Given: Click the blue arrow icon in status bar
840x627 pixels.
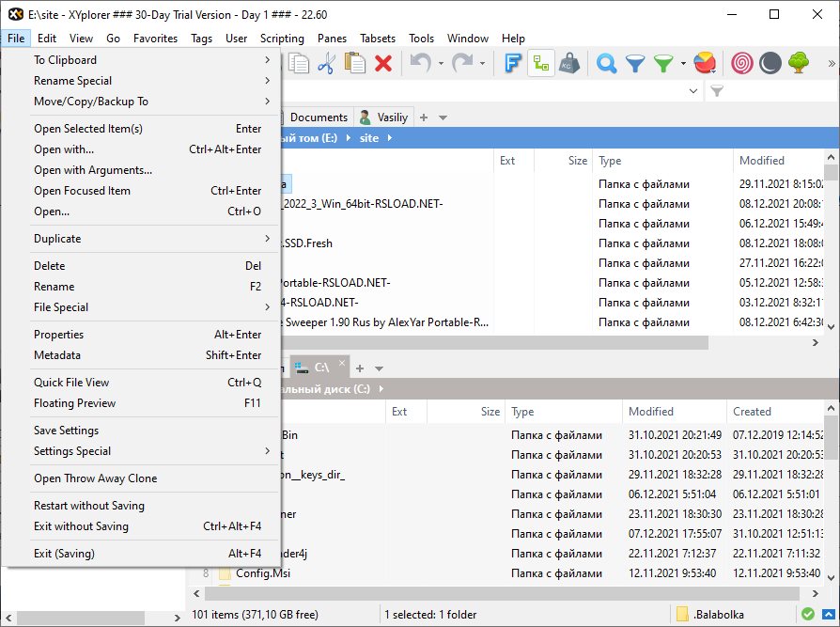Looking at the screenshot, I should 829,614.
